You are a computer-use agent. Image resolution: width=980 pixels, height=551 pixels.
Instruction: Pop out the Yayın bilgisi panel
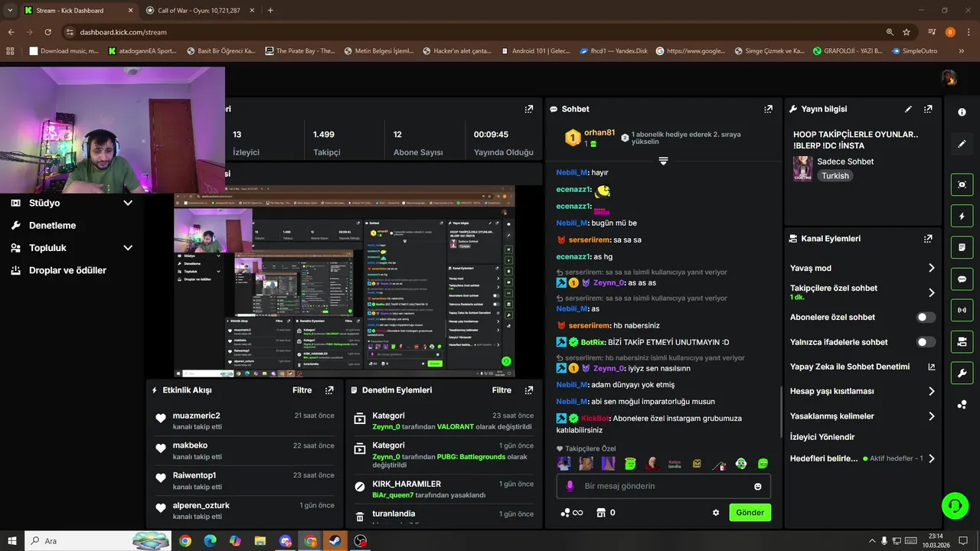tap(928, 109)
